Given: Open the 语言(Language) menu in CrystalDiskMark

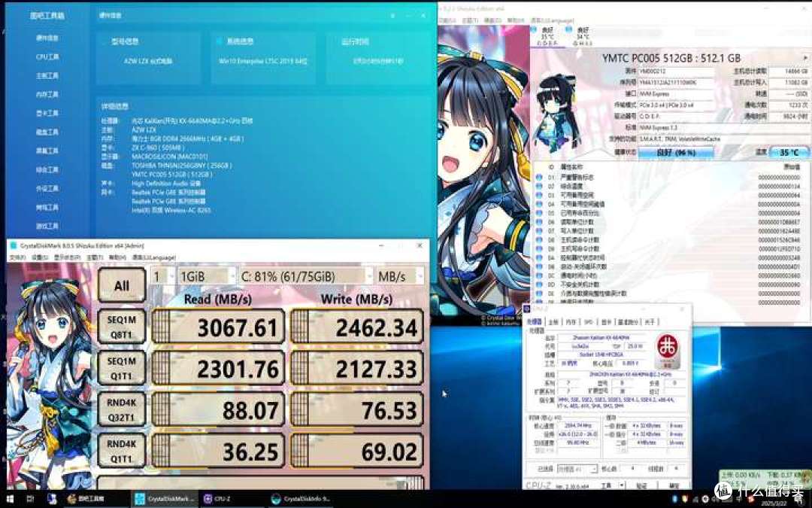Looking at the screenshot, I should coord(154,257).
